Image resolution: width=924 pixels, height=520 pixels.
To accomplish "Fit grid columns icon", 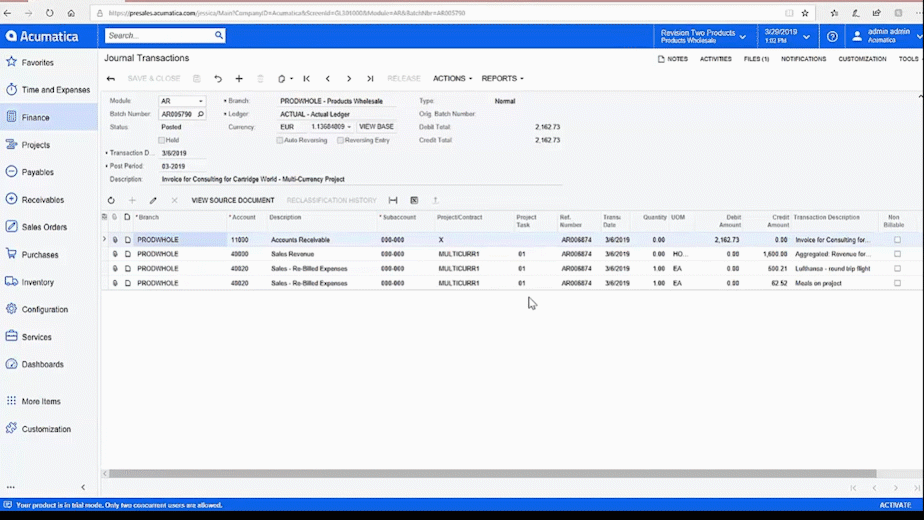I will [393, 200].
